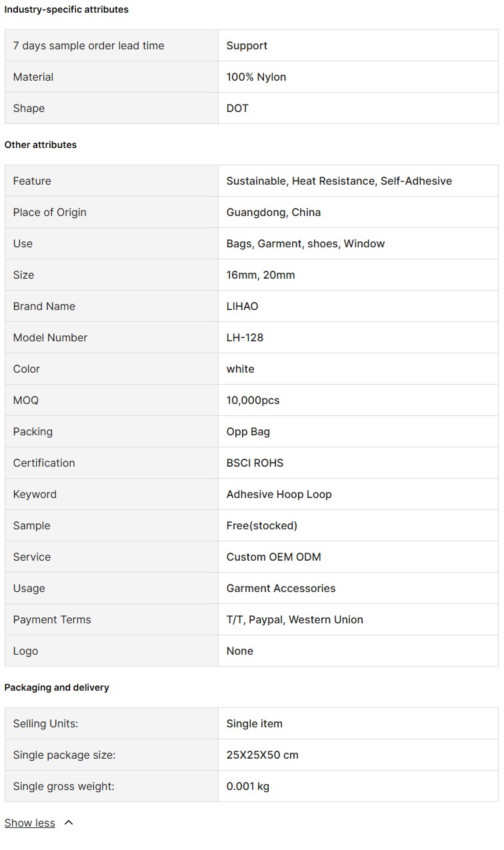Screen dimensions: 504x850
Task: Collapse attributes with the up chevron icon
Action: [x=68, y=823]
